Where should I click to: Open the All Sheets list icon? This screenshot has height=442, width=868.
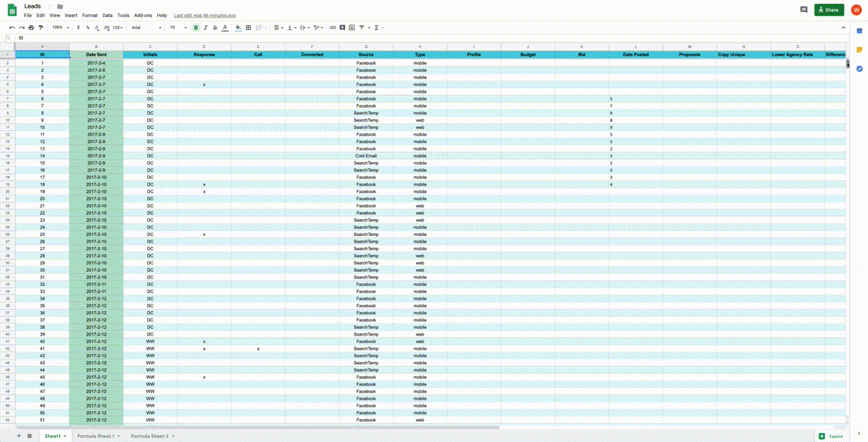pos(29,436)
